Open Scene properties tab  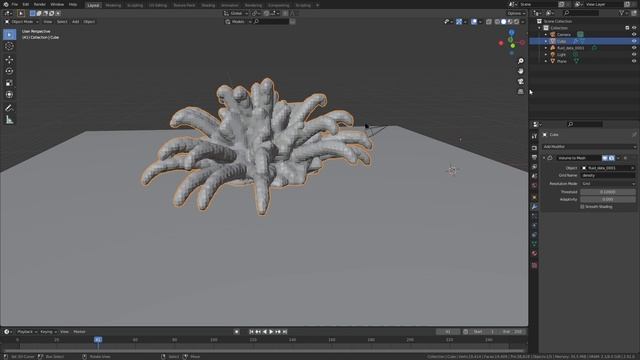[x=534, y=176]
